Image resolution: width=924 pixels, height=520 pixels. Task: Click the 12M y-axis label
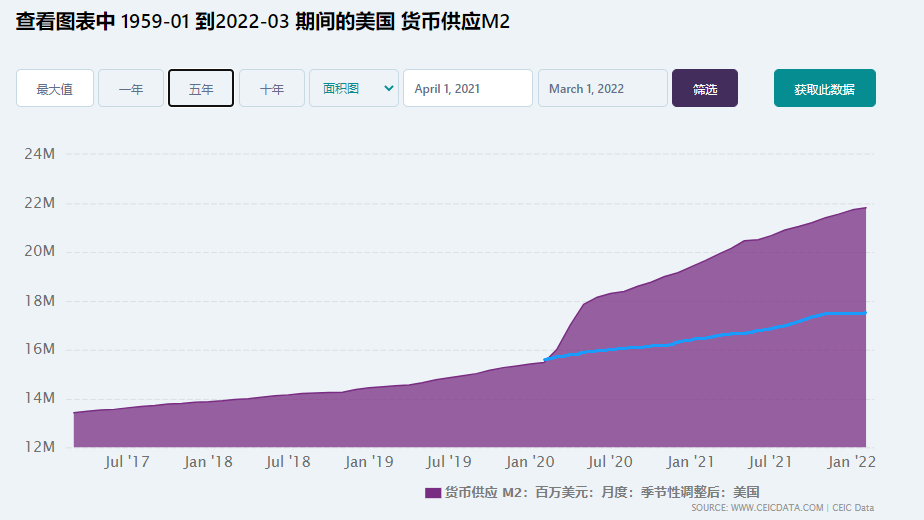39,447
